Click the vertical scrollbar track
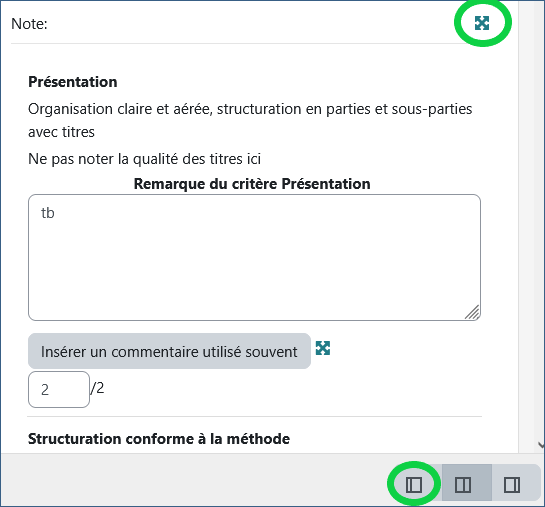The height and width of the screenshot is (507, 545). tap(531, 226)
